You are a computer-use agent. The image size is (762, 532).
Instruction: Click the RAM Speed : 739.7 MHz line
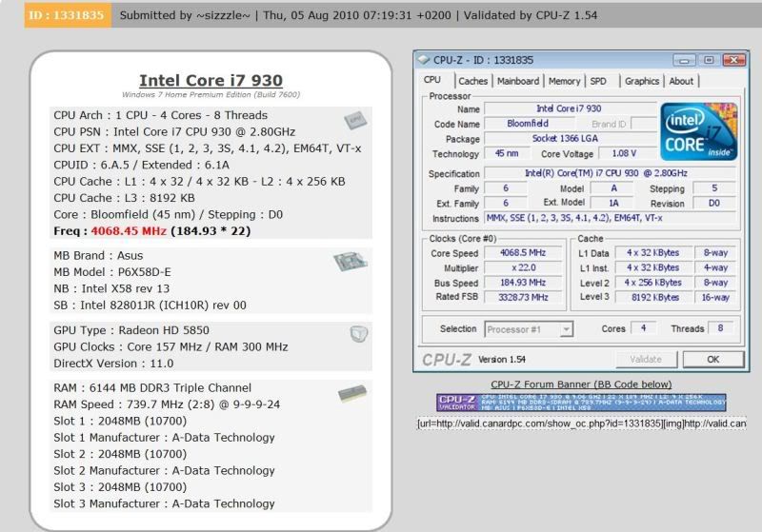pos(167,404)
